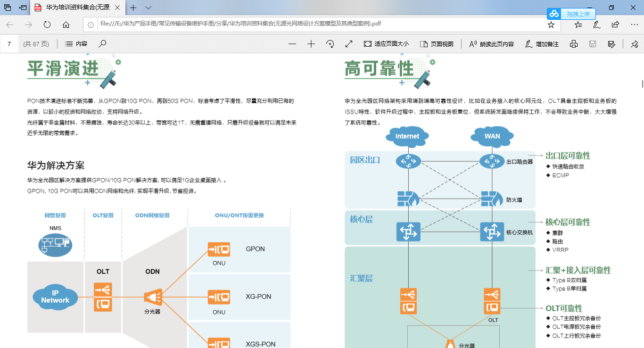Open 页面视图 layout options
Viewport: 644px width, 348px height.
[x=437, y=44]
